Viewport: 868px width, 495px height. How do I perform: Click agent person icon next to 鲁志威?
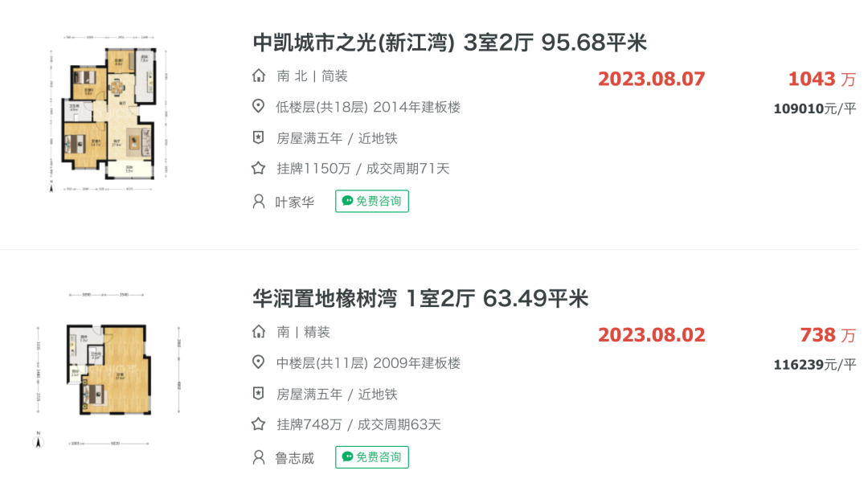259,457
